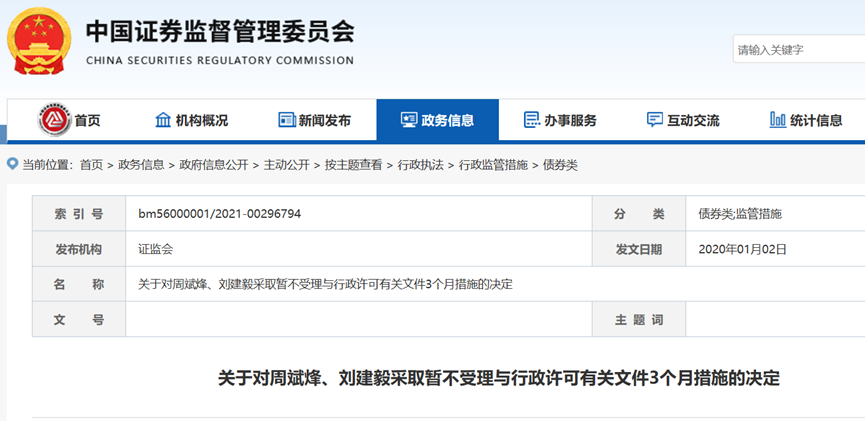Go to 政府信息公开 in the breadcrumb
Viewport: 865px width, 421px height.
click(214, 165)
